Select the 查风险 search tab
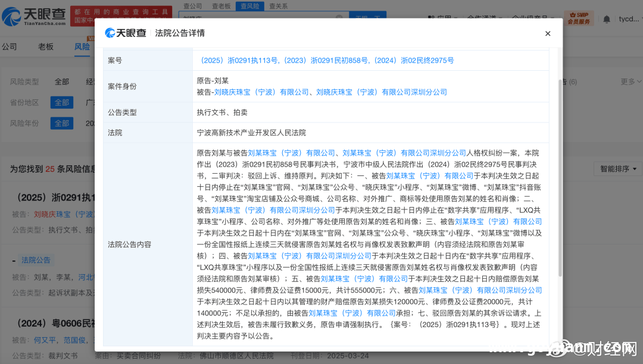Viewport: 643px width, 364px height. [249, 6]
